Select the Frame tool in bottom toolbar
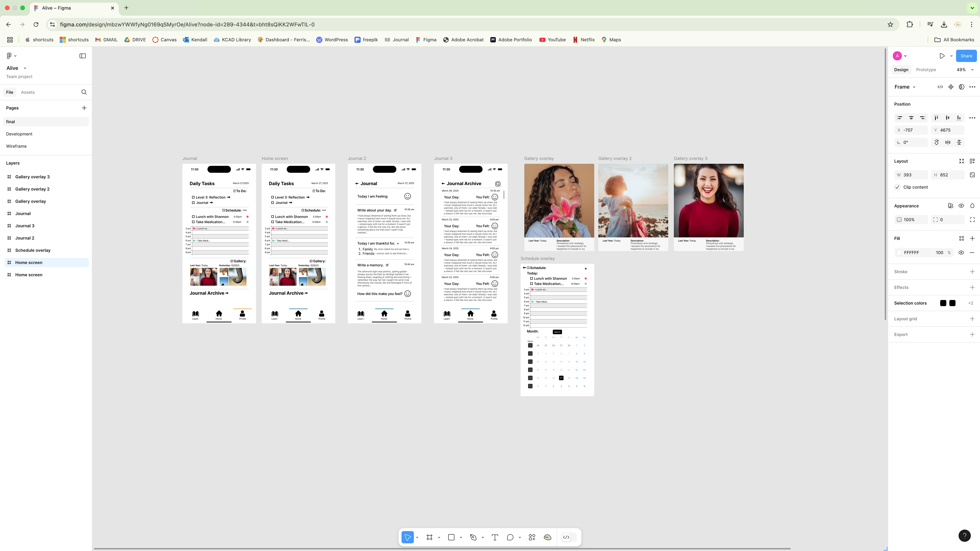Viewport: 980px width, 551px height. click(x=429, y=537)
